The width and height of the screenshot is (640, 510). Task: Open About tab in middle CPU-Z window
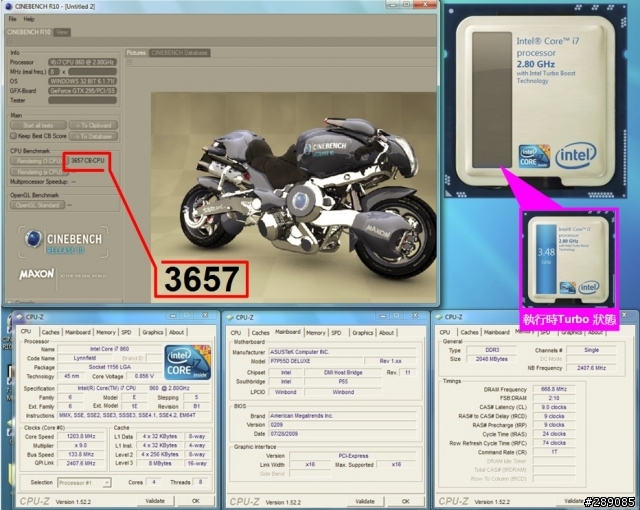(x=386, y=333)
